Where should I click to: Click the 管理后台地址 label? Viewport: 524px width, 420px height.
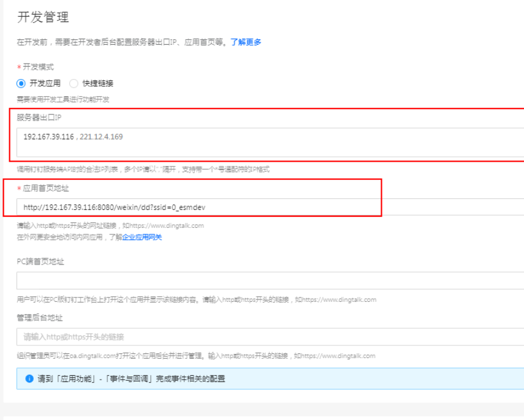tap(40, 318)
